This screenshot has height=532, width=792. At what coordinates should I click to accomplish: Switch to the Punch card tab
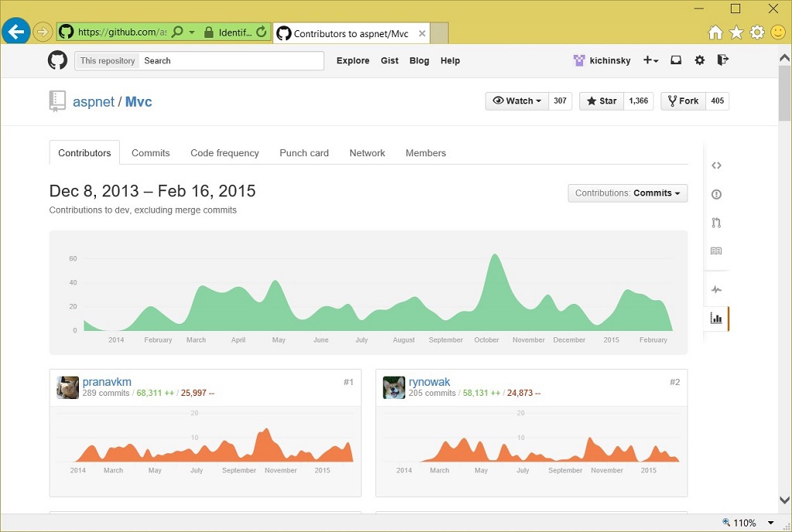pos(304,153)
